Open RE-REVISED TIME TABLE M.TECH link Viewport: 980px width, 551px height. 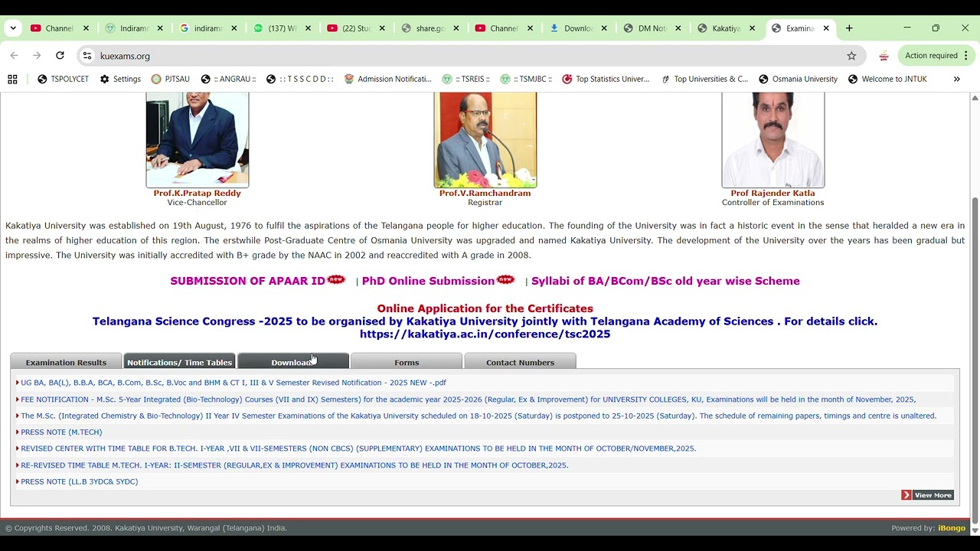295,465
